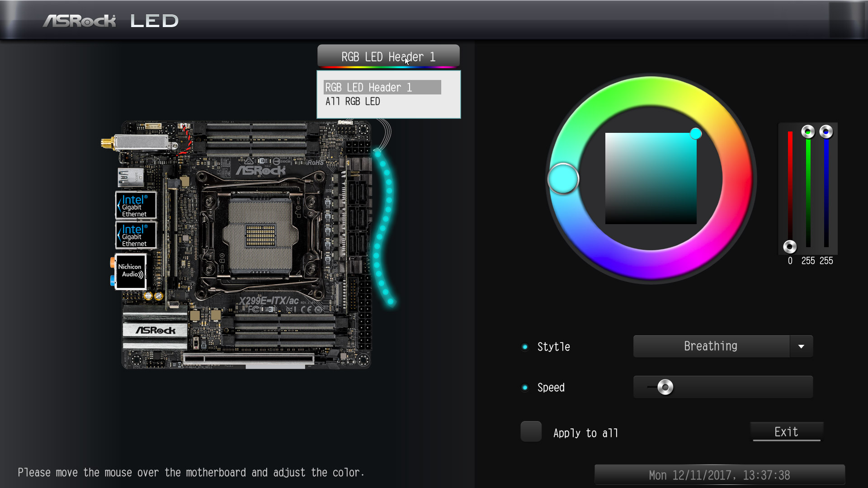Click the ASRock logo in header

tap(80, 21)
